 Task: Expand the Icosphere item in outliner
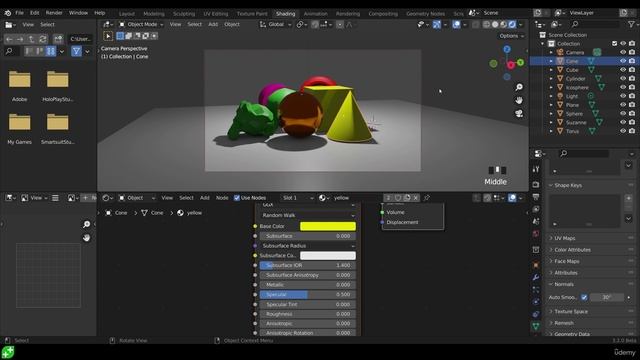click(551, 87)
